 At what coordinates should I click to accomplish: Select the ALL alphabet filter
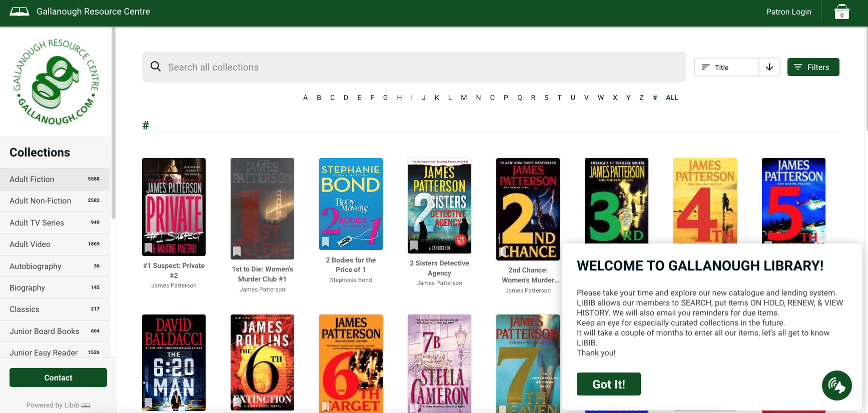[x=672, y=97]
